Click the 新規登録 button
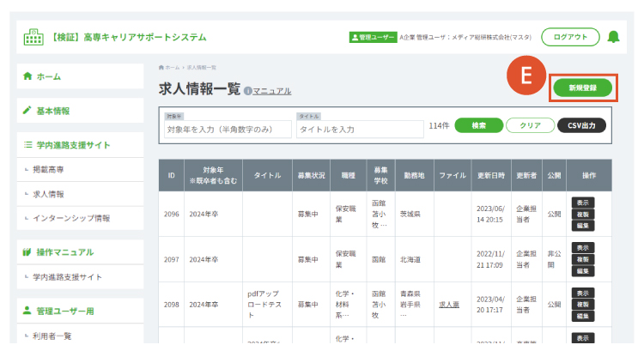644x351 pixels. (582, 88)
